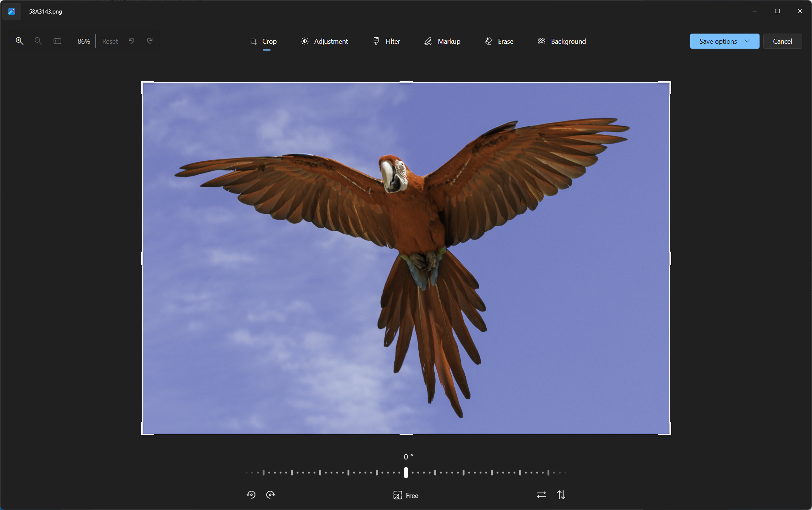Open the 86% zoom level field

84,41
